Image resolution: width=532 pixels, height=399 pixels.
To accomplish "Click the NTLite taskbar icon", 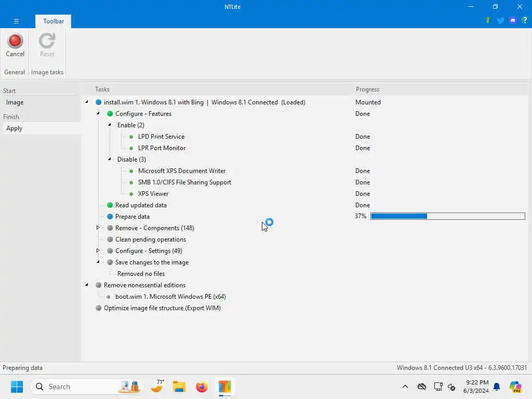I will click(x=224, y=387).
